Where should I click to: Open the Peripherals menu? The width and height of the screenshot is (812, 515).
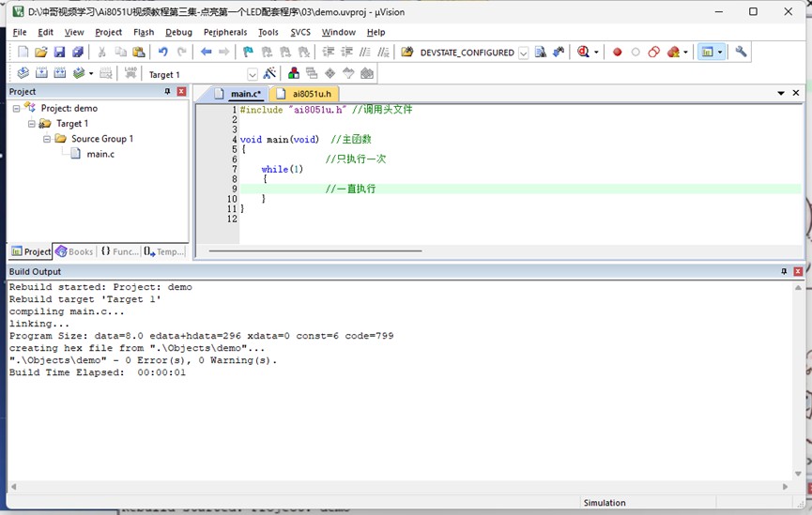click(225, 32)
